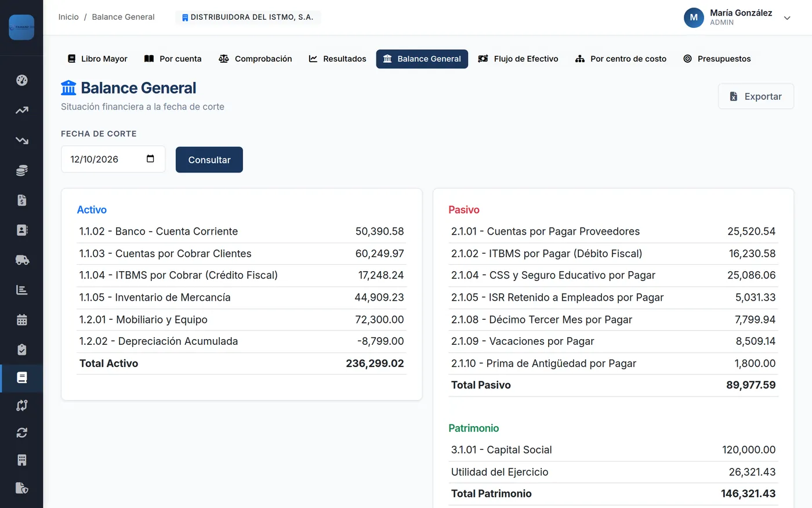The image size is (812, 508).
Task: Open the Presupuestos tab
Action: [x=717, y=59]
